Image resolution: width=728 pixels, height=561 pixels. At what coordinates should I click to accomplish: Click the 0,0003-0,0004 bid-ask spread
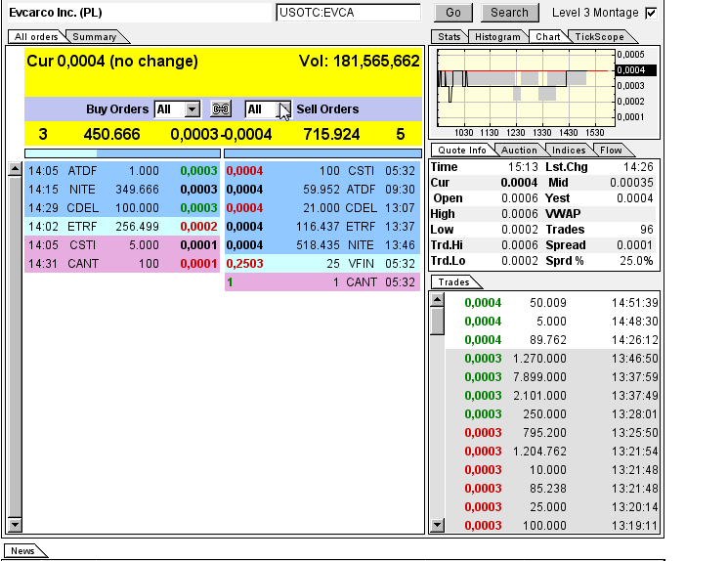(x=221, y=134)
